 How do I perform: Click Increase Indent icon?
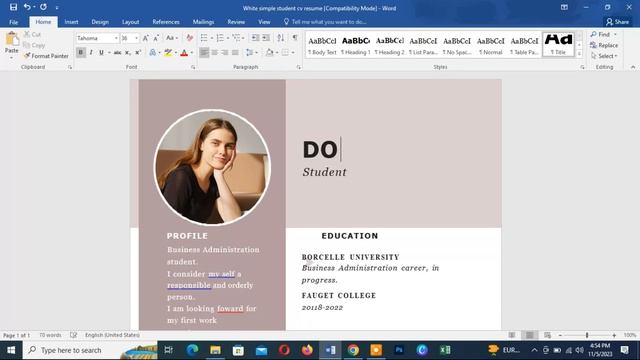pos(266,38)
